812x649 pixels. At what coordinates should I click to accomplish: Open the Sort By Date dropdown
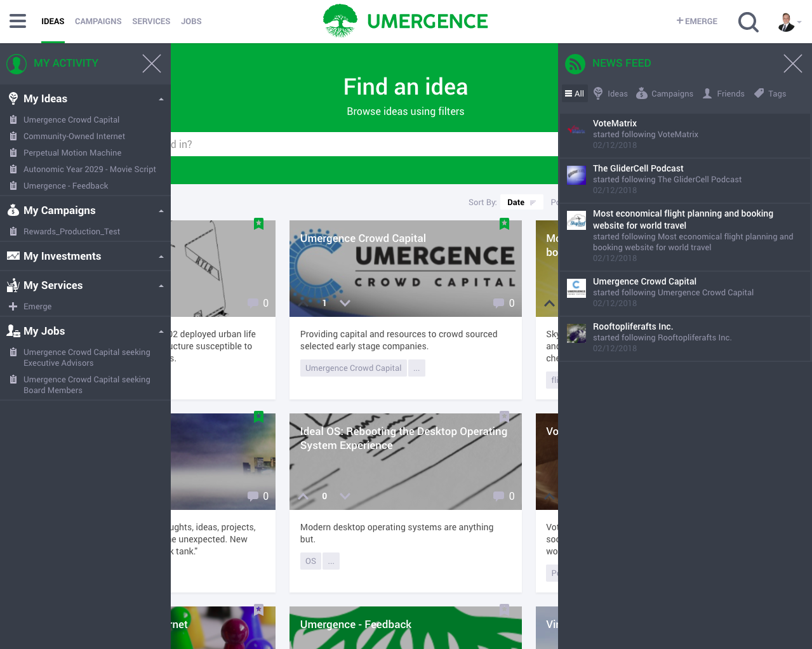coord(521,202)
